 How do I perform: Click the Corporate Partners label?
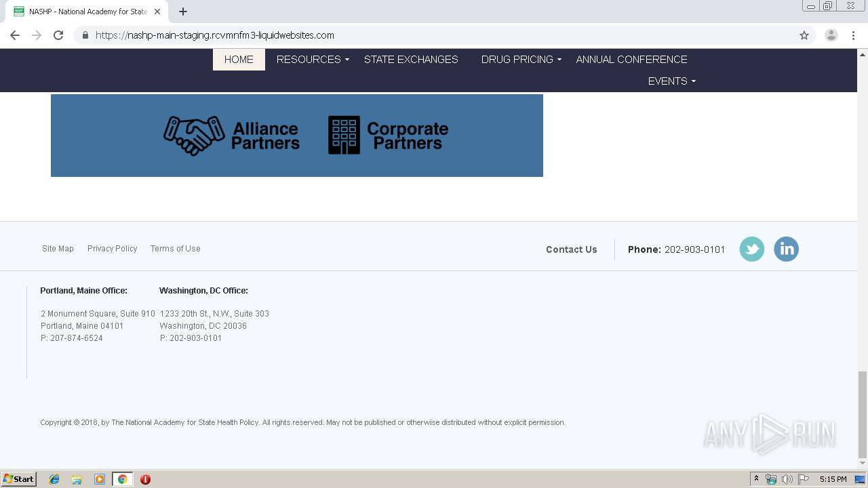[x=408, y=136]
